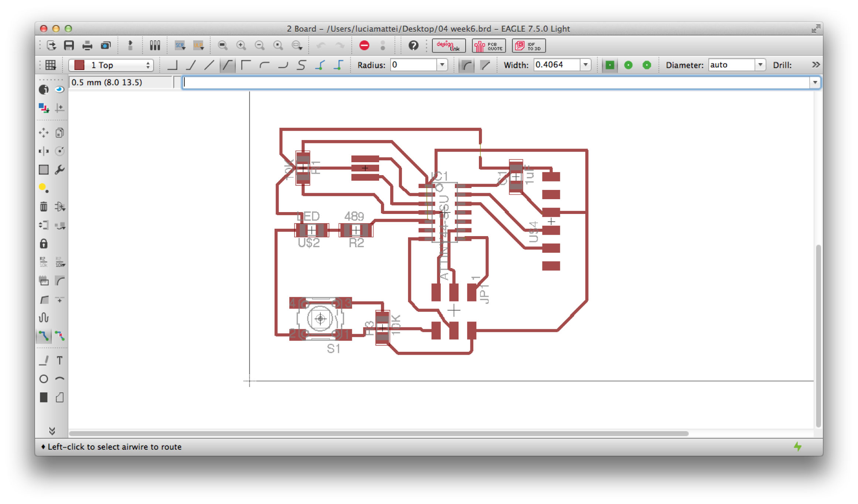Screen dimensions: 858x504
Task: Click the IDF to 3D button
Action: (x=528, y=45)
